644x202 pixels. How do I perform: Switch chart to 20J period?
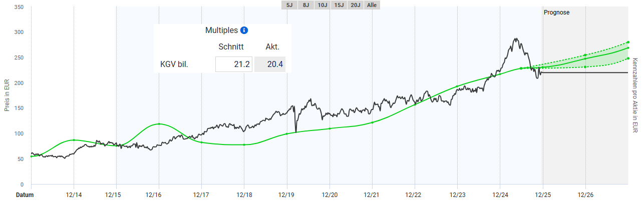click(356, 5)
